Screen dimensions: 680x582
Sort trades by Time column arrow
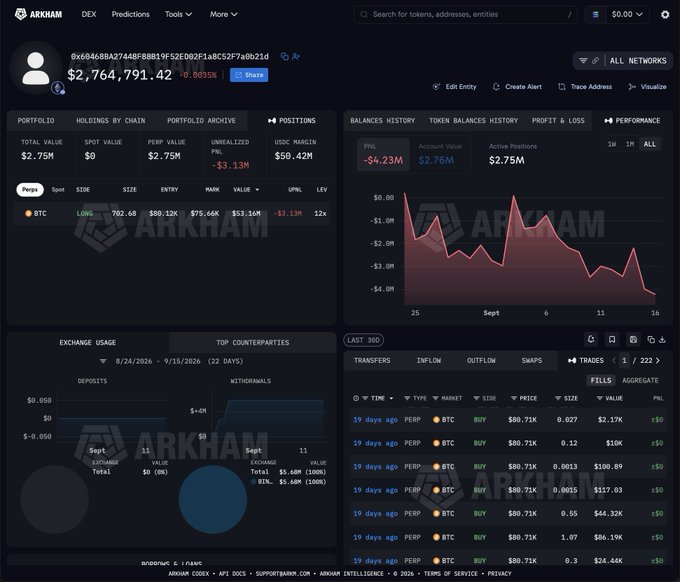[391, 398]
